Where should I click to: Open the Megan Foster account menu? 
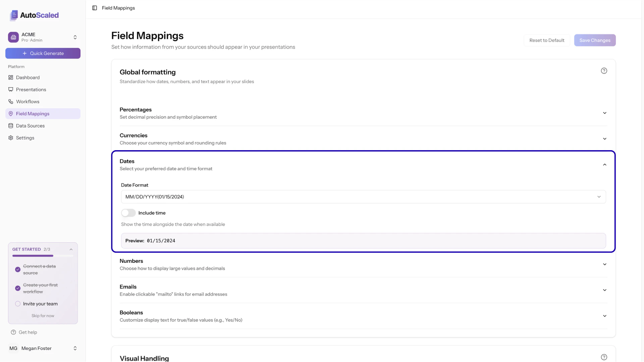pos(43,348)
